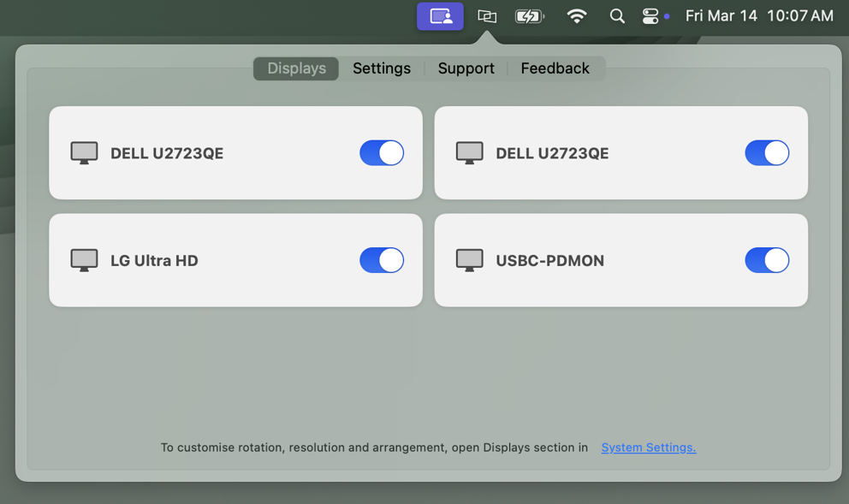This screenshot has width=849, height=504.
Task: Switch to the Settings tab
Action: coord(382,68)
